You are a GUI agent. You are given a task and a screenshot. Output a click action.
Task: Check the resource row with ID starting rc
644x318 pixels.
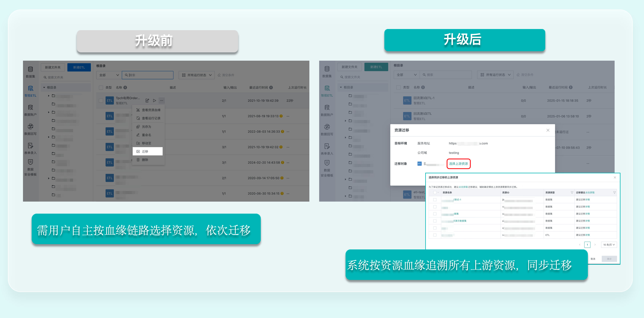(x=435, y=207)
